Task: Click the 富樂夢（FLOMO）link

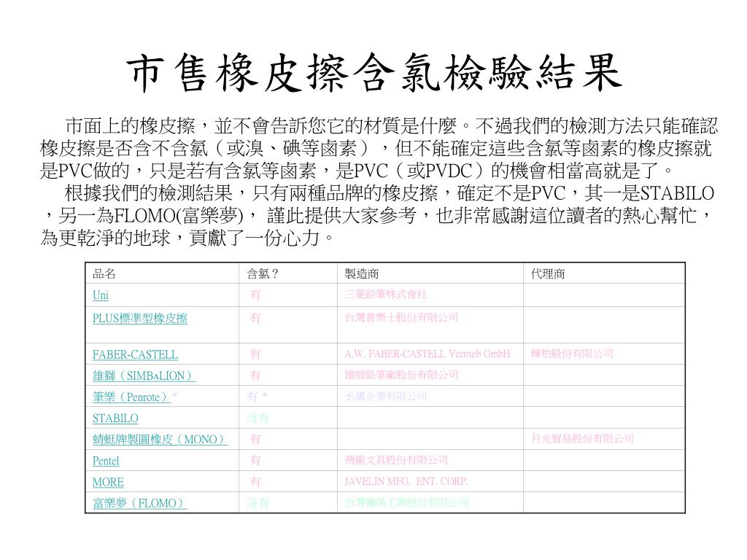Action: pyautogui.click(x=139, y=503)
